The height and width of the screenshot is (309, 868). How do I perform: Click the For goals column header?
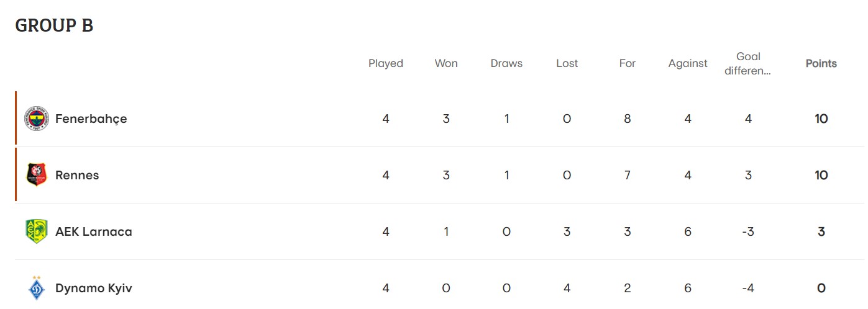628,63
